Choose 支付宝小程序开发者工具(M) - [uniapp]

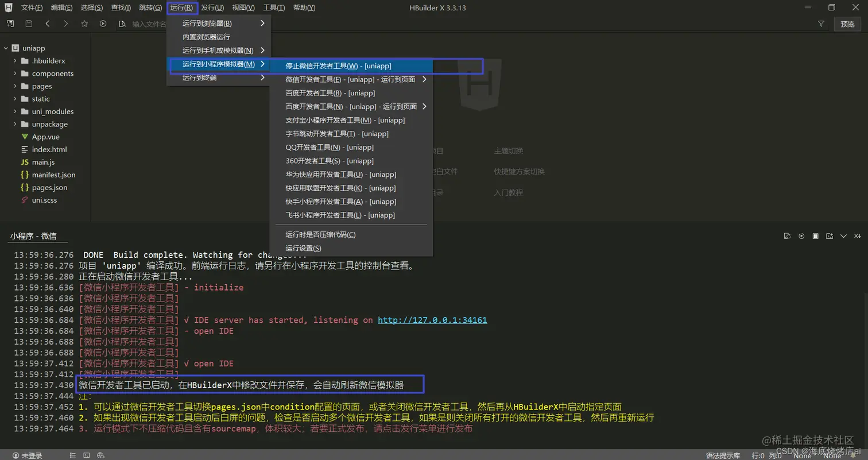click(x=351, y=120)
